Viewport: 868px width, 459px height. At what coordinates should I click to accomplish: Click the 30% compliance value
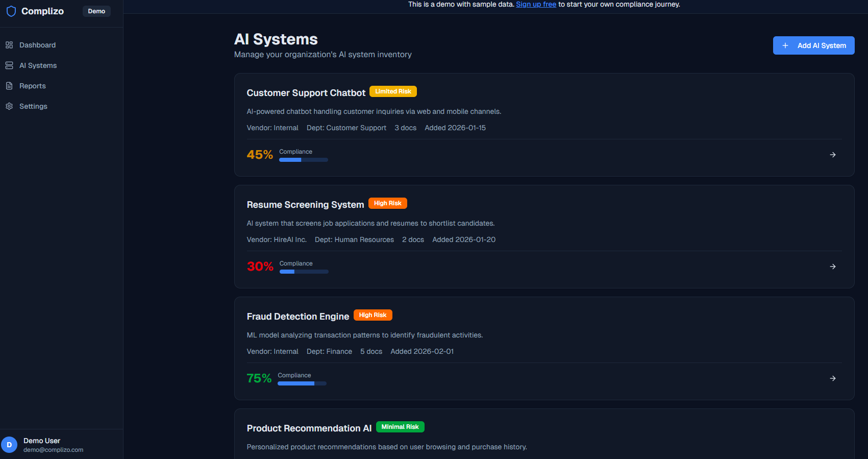click(x=260, y=267)
